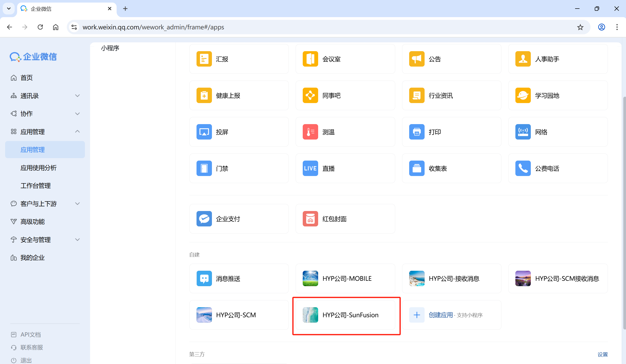Go to 应用使用分析 submenu item

tap(38, 168)
